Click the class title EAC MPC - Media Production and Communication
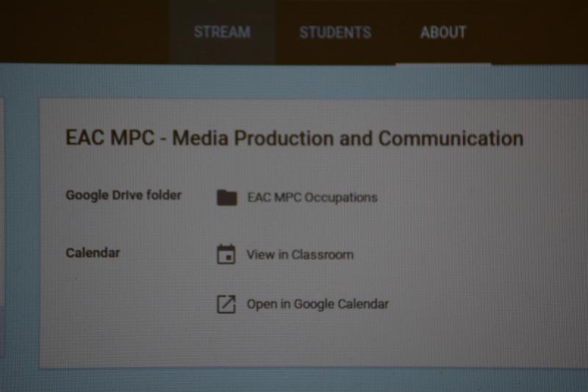This screenshot has width=588, height=392. coord(295,138)
